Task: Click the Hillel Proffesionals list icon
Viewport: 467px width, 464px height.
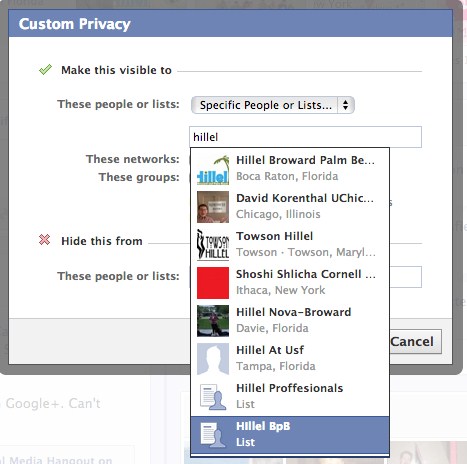Action: click(213, 397)
